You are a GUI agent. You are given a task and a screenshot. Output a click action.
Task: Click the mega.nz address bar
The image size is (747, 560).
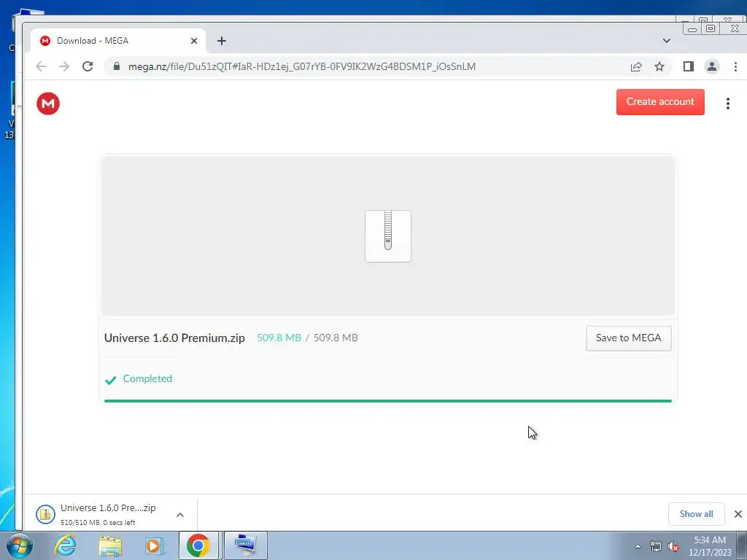(302, 66)
